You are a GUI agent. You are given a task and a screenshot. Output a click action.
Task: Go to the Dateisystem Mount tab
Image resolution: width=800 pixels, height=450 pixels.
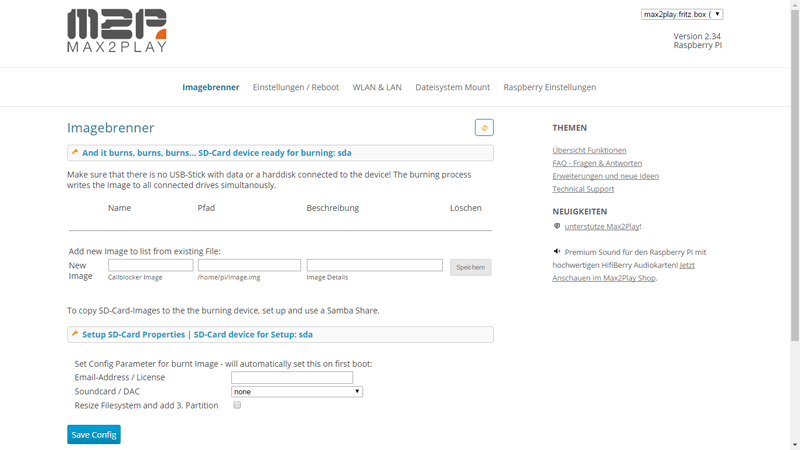pos(453,87)
